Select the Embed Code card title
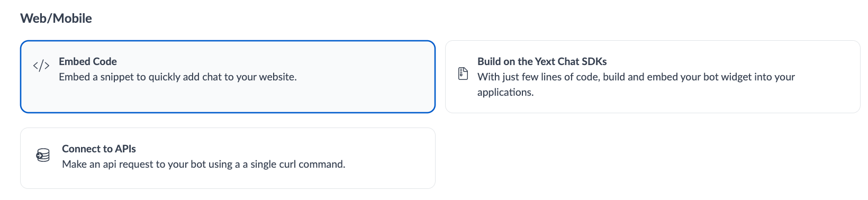The width and height of the screenshot is (868, 200). click(x=88, y=61)
